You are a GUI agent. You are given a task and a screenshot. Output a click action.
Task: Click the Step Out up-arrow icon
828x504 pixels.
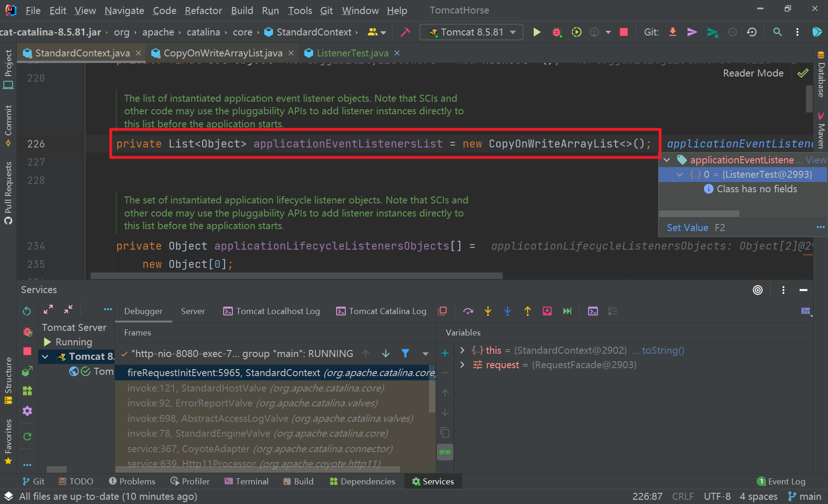[527, 311]
